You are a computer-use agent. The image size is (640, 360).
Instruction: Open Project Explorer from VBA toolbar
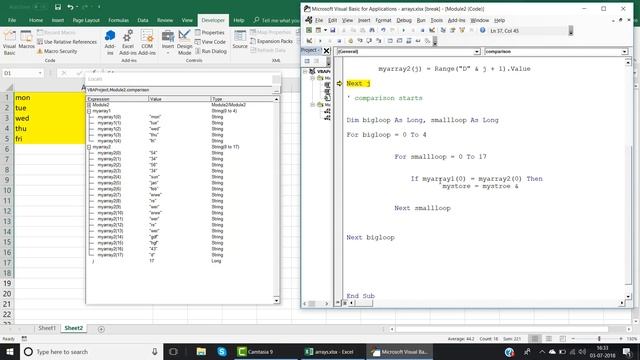(x=443, y=30)
